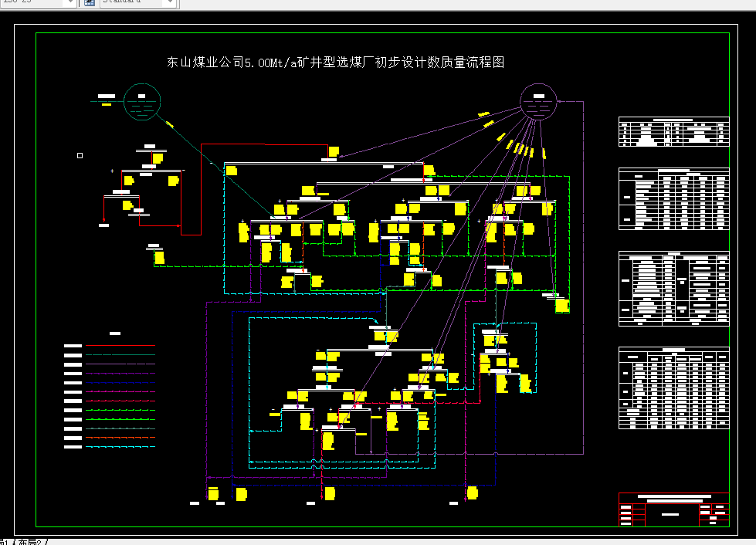The image size is (756, 545).
Task: Switch to the 布局2 layout tab
Action: [30, 542]
